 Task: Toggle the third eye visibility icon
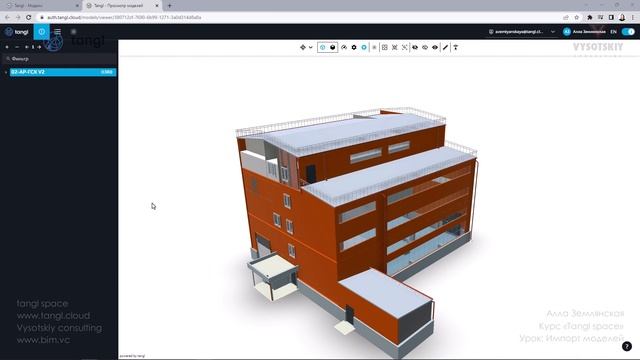(435, 47)
